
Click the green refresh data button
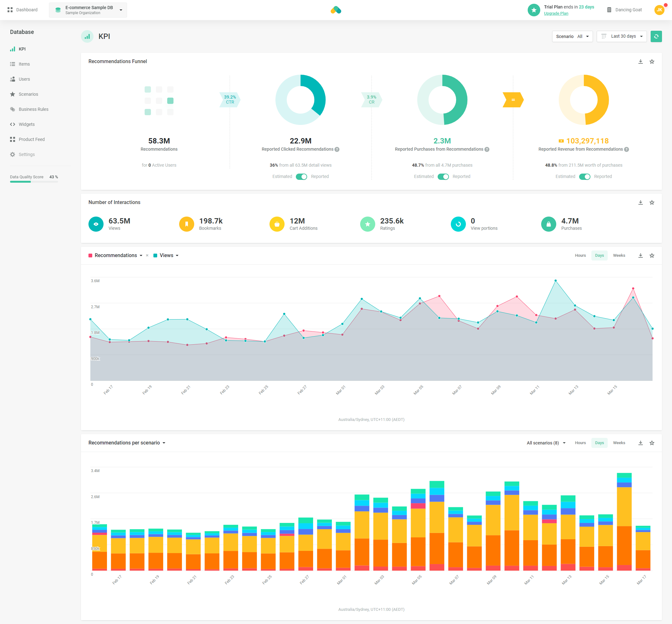[656, 36]
